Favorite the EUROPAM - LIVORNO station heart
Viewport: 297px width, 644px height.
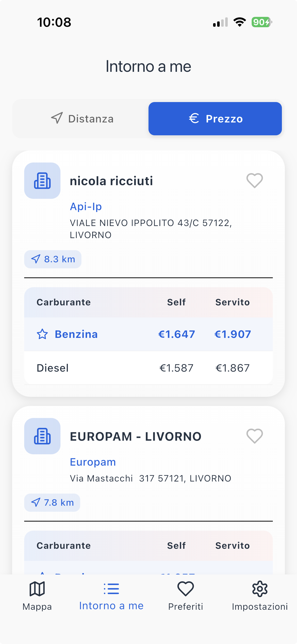click(254, 436)
